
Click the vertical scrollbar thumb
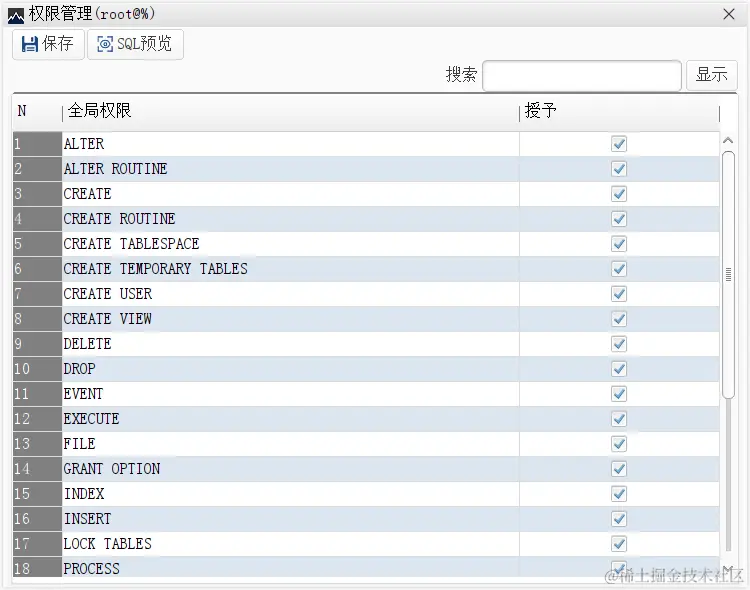pyautogui.click(x=728, y=274)
